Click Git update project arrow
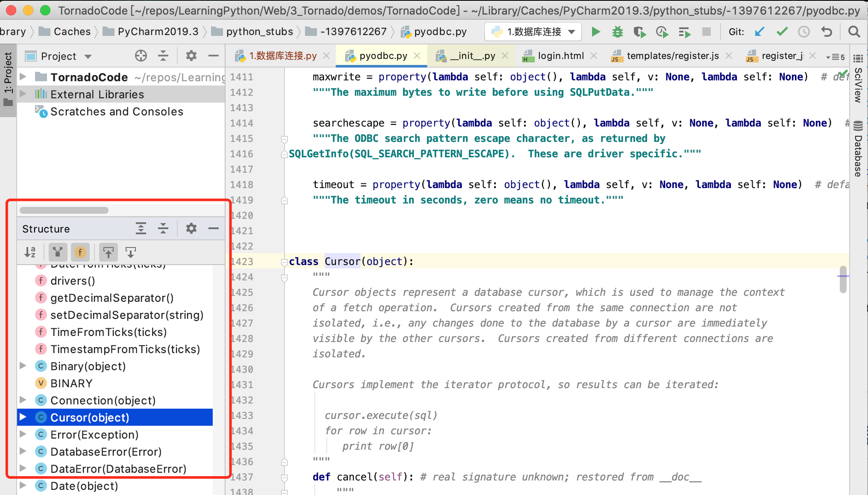 tap(759, 32)
